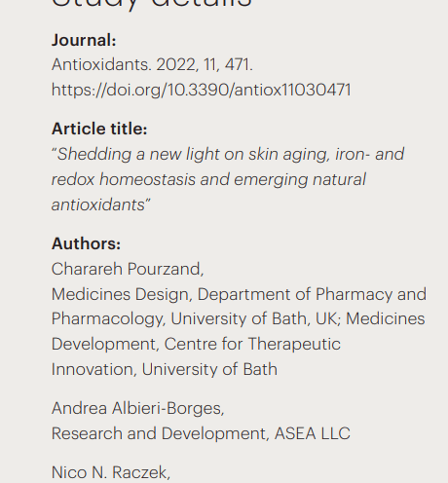Click the bold 'Authors:' label
Screen dimensions: 448x483
[x=86, y=243]
